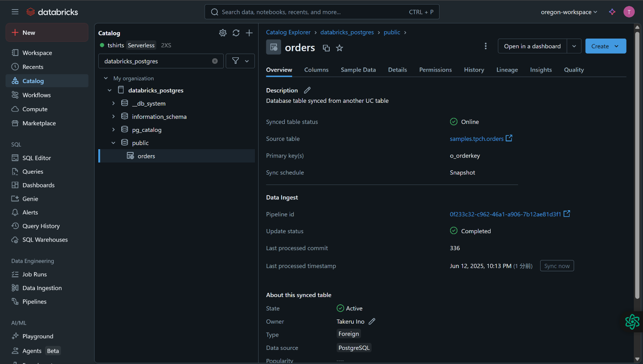643x364 pixels.
Task: Open pipeline id external link icon
Action: click(x=567, y=214)
